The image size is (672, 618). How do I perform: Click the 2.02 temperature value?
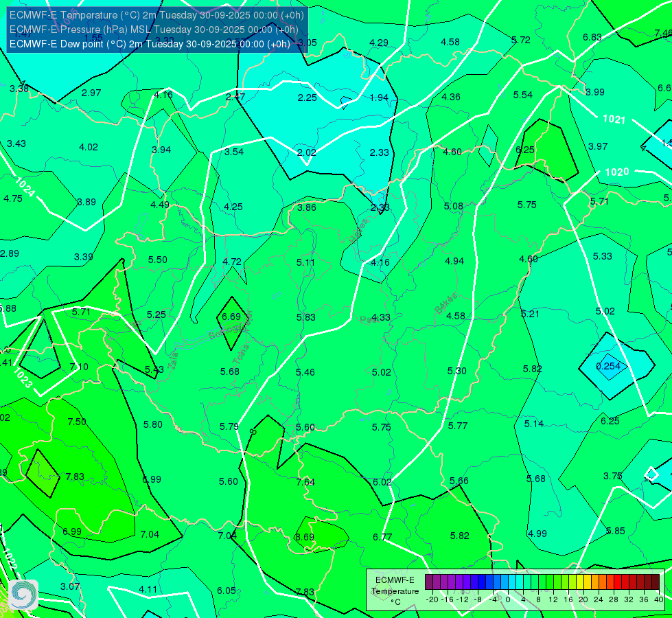(306, 152)
